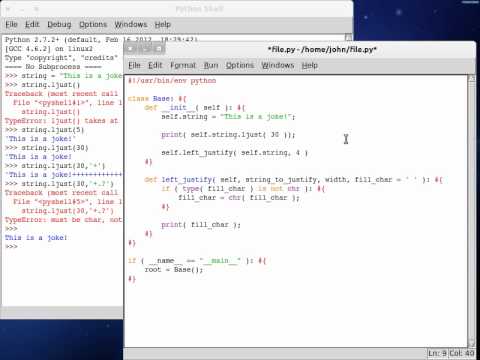480x360 pixels.
Task: Open Windows menu in Python Shell window
Action: click(131, 24)
